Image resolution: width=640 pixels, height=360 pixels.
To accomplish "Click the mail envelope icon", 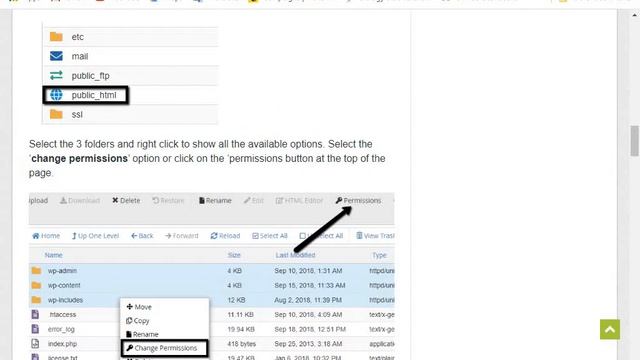I will coord(56,56).
